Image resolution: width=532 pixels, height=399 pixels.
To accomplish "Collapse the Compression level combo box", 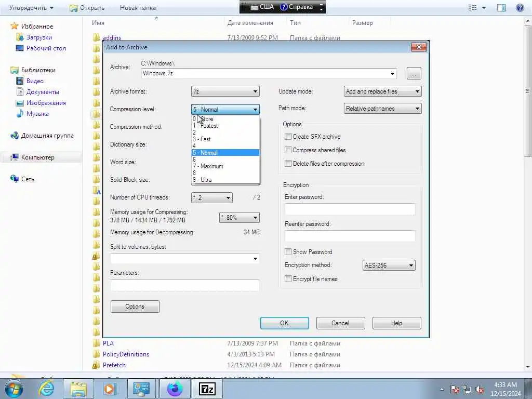I will tap(225, 109).
